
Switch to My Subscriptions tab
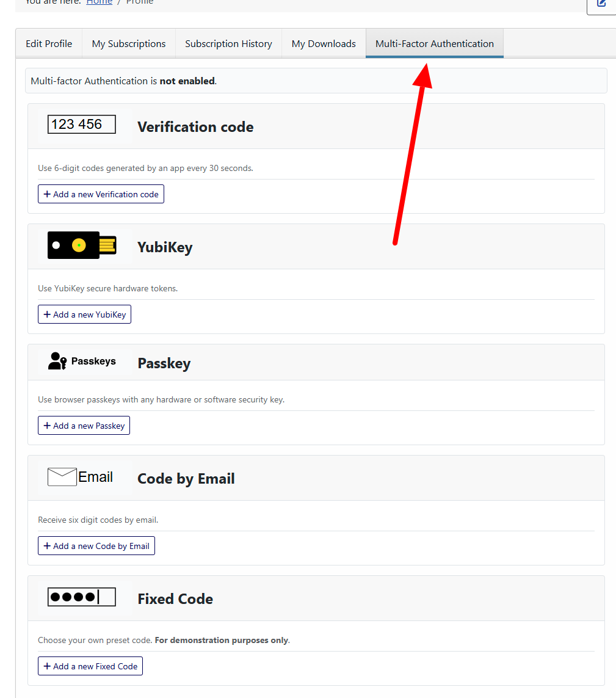[x=129, y=43]
